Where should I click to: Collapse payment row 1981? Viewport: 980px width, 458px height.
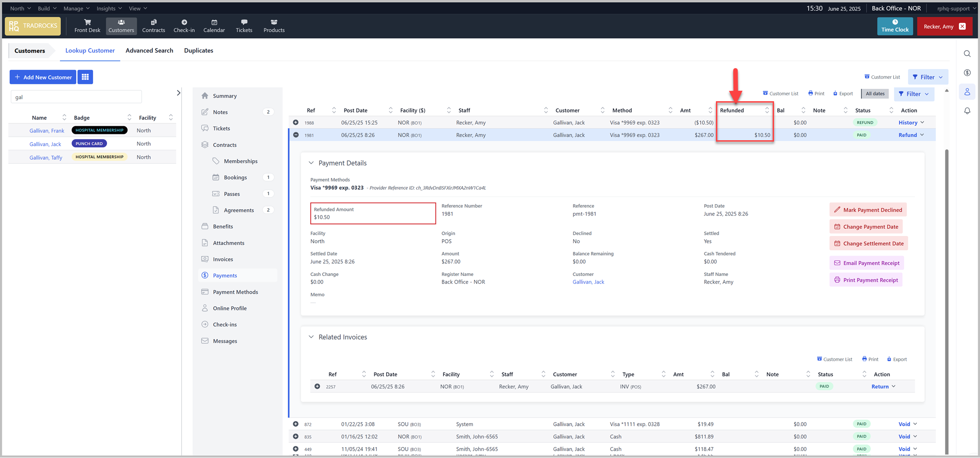(x=296, y=135)
